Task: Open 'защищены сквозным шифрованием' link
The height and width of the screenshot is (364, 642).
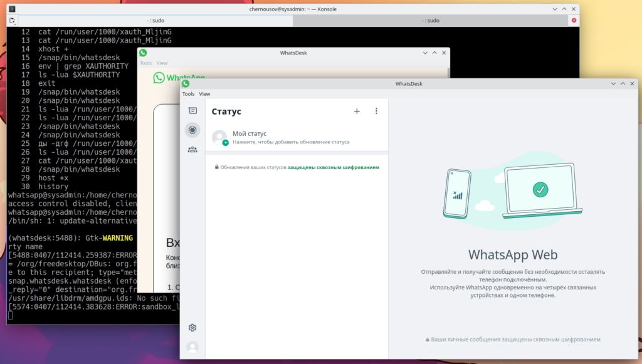Action: 333,168
